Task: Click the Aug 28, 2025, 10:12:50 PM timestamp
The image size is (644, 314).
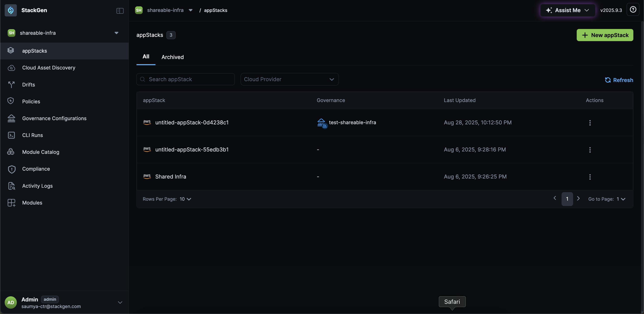Action: (477, 122)
